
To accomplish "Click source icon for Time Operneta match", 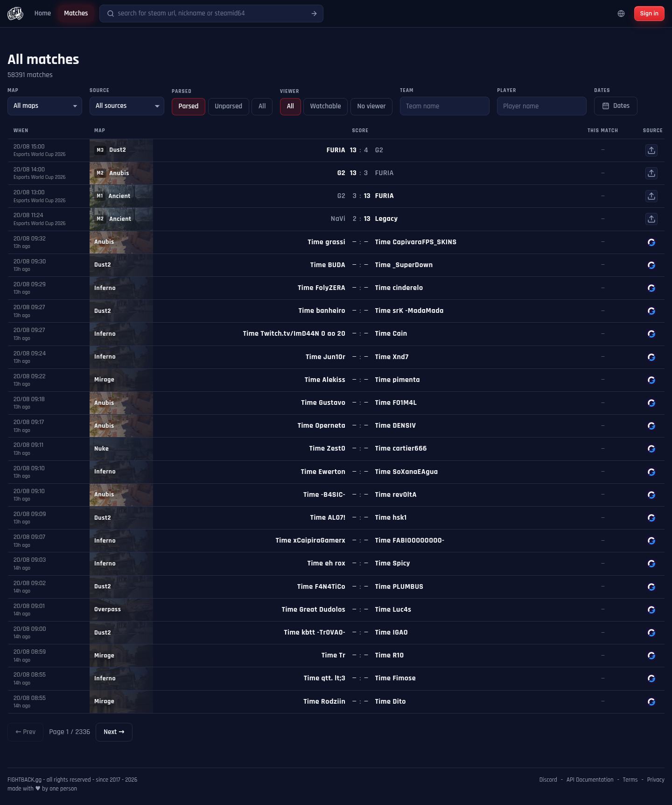I will point(651,426).
